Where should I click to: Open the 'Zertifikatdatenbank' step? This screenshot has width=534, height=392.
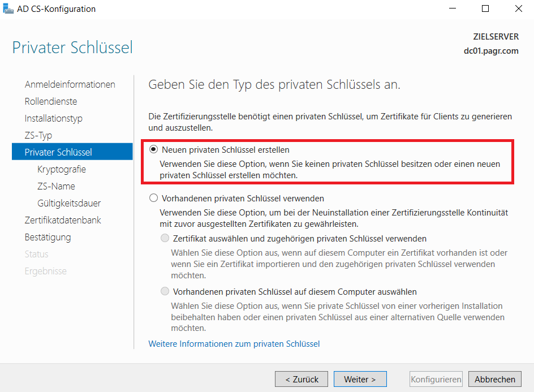pyautogui.click(x=63, y=220)
